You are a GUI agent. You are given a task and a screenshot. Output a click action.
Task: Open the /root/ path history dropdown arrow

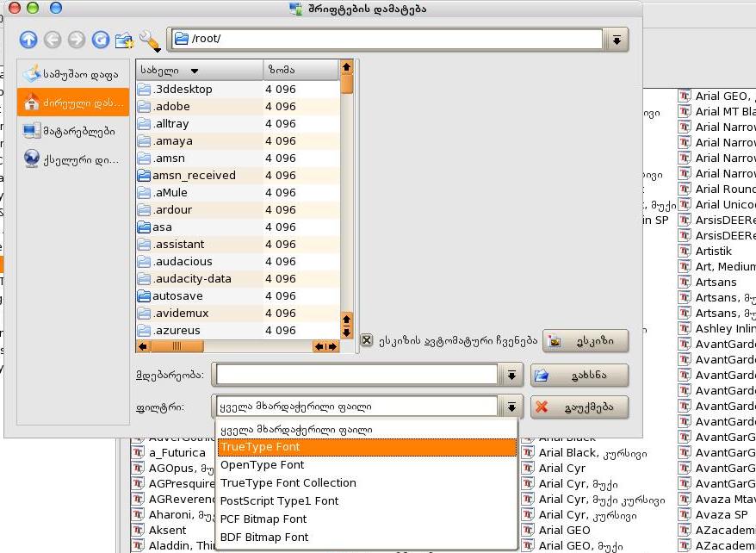point(617,40)
